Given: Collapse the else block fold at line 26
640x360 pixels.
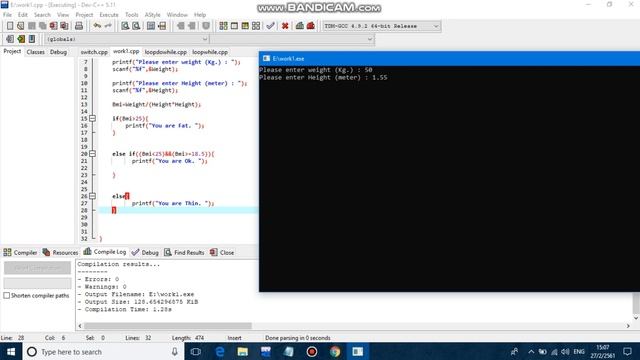Looking at the screenshot, I should point(93,196).
